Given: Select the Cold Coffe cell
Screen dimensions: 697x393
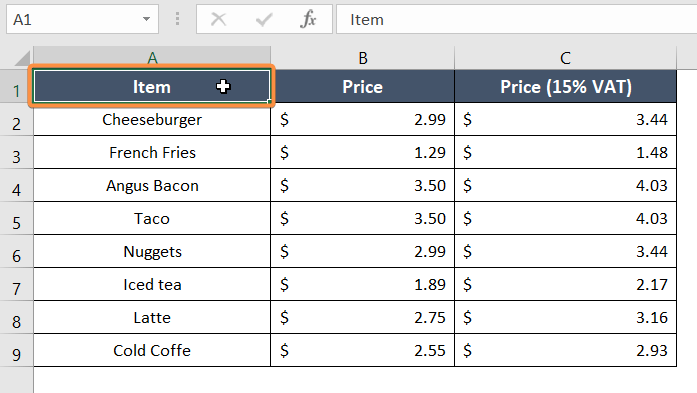Looking at the screenshot, I should click(x=152, y=351).
